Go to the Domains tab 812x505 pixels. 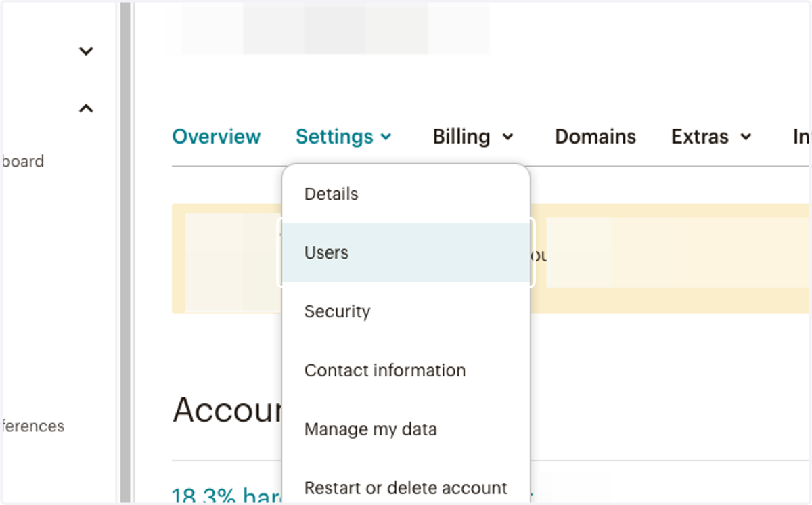(595, 137)
